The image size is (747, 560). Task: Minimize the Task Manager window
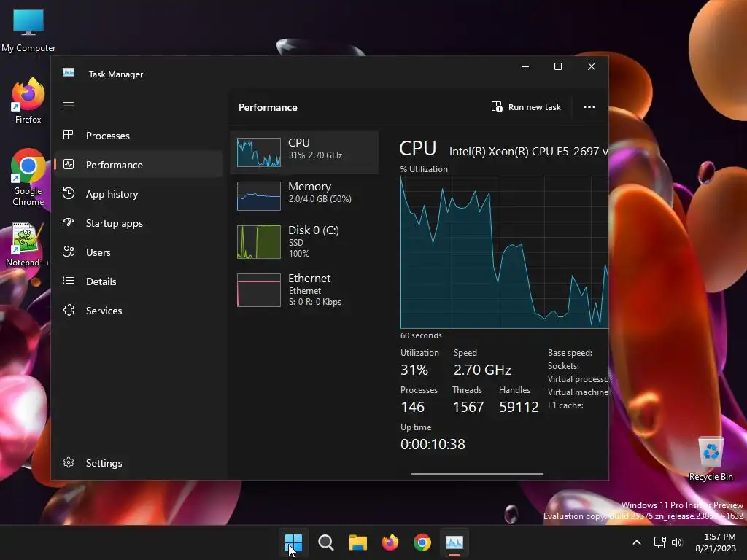pyautogui.click(x=525, y=66)
